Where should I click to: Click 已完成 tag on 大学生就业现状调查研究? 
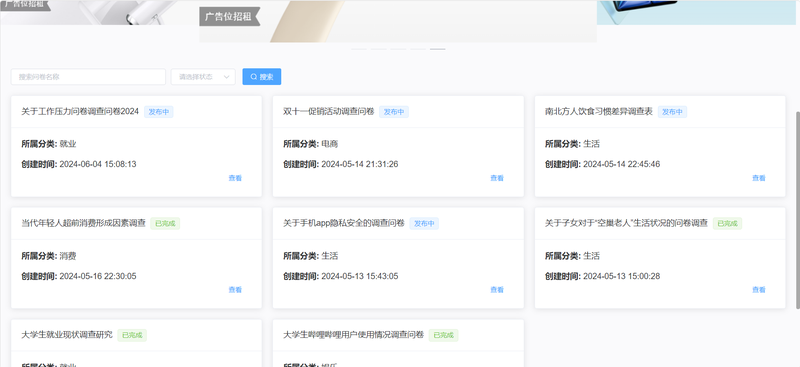coord(132,335)
